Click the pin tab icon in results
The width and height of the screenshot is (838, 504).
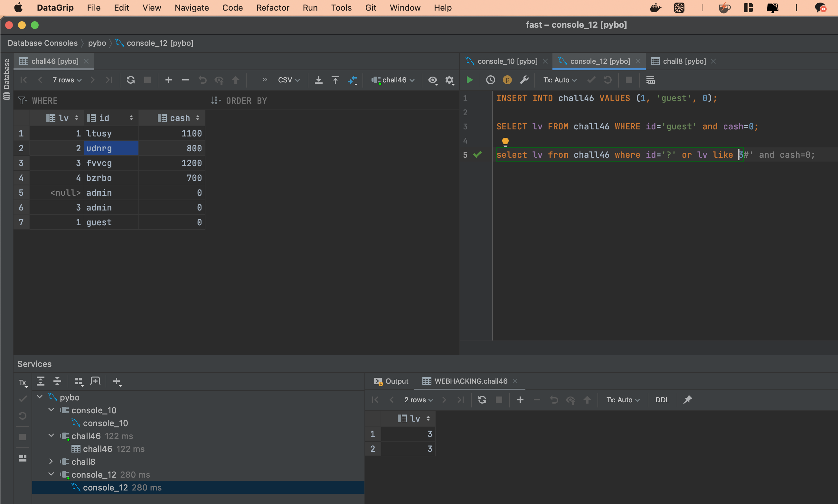click(x=687, y=400)
